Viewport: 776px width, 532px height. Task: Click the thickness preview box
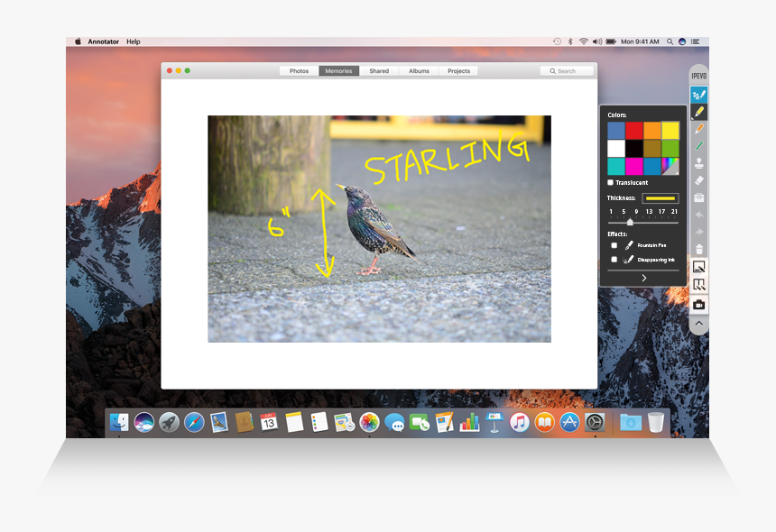[x=661, y=198]
